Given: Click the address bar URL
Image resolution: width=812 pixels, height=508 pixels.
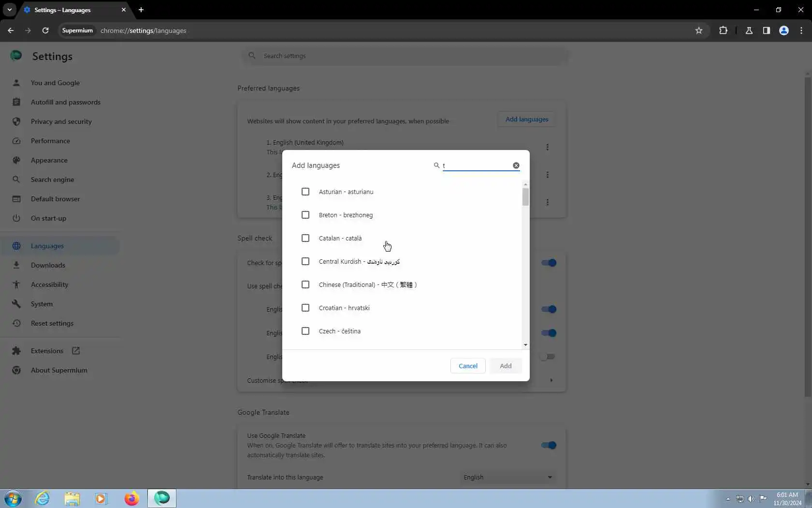Looking at the screenshot, I should click(x=143, y=30).
